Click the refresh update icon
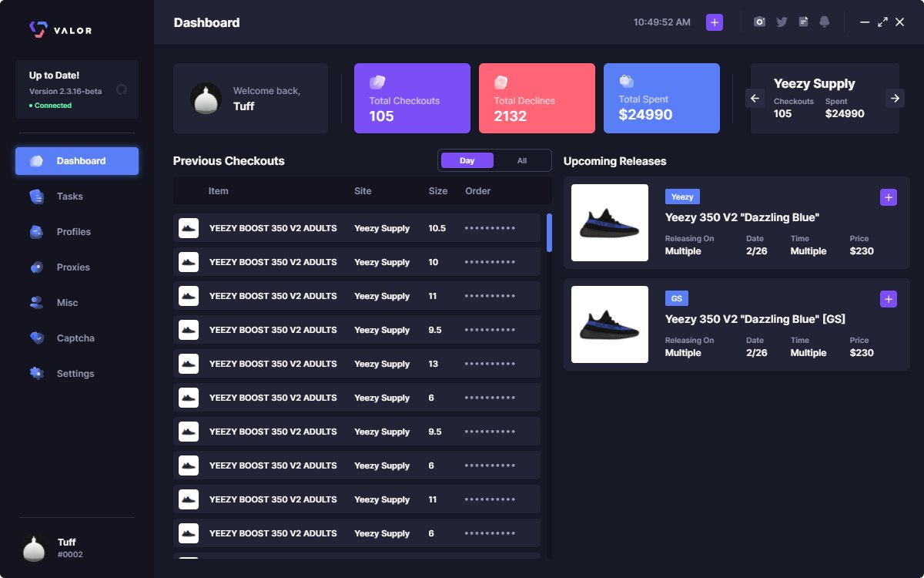This screenshot has height=578, width=924. [x=122, y=89]
